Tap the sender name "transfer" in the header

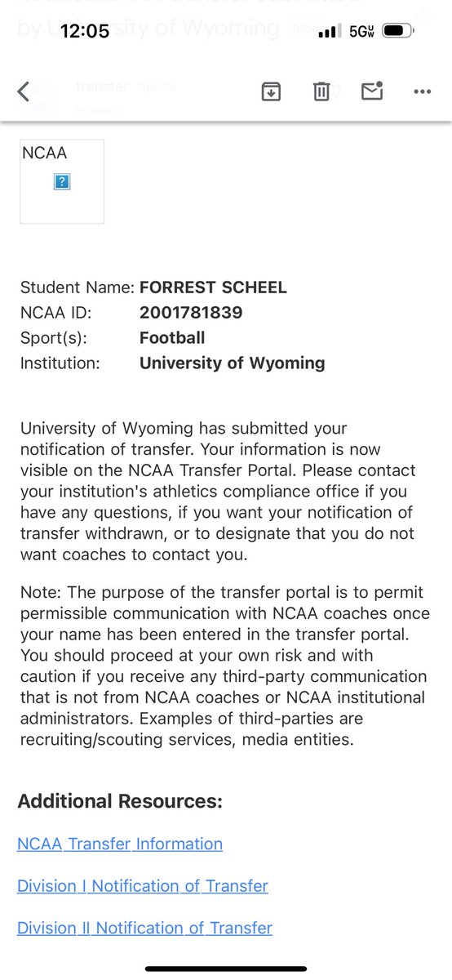point(102,87)
